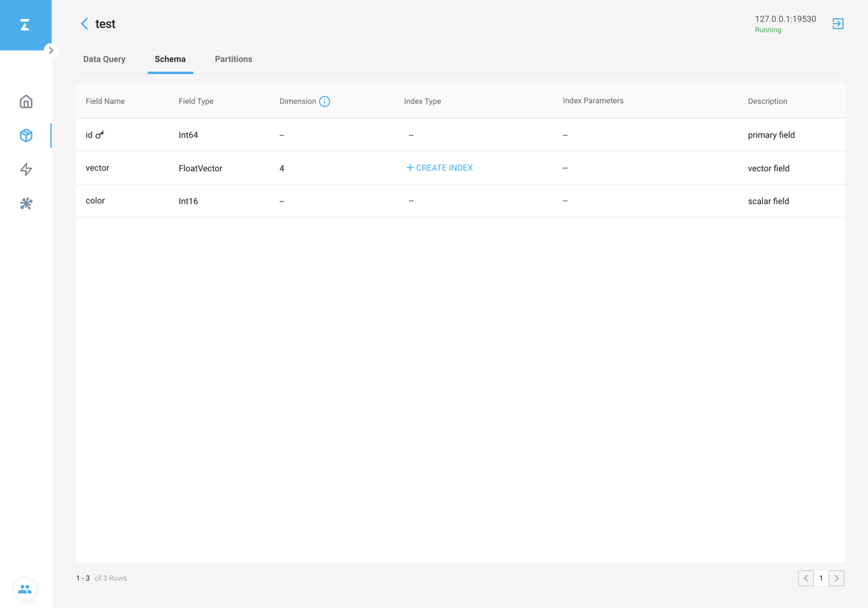Click CREATE INDEX for the vector field
This screenshot has height=608, width=868.
pos(439,167)
